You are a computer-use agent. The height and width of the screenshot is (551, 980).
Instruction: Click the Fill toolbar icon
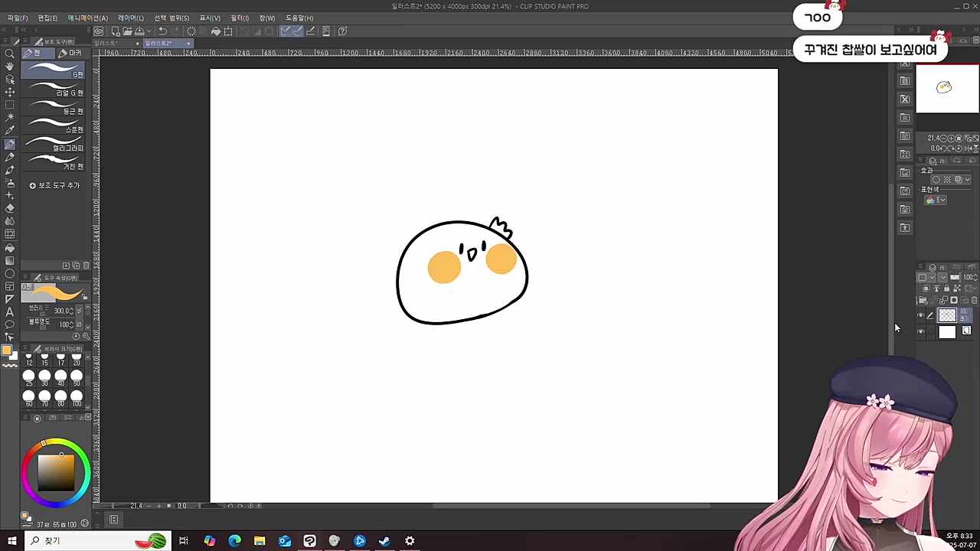click(216, 31)
